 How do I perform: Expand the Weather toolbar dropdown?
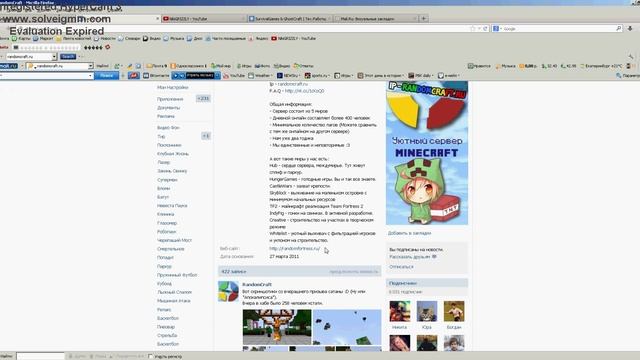pos(271,76)
